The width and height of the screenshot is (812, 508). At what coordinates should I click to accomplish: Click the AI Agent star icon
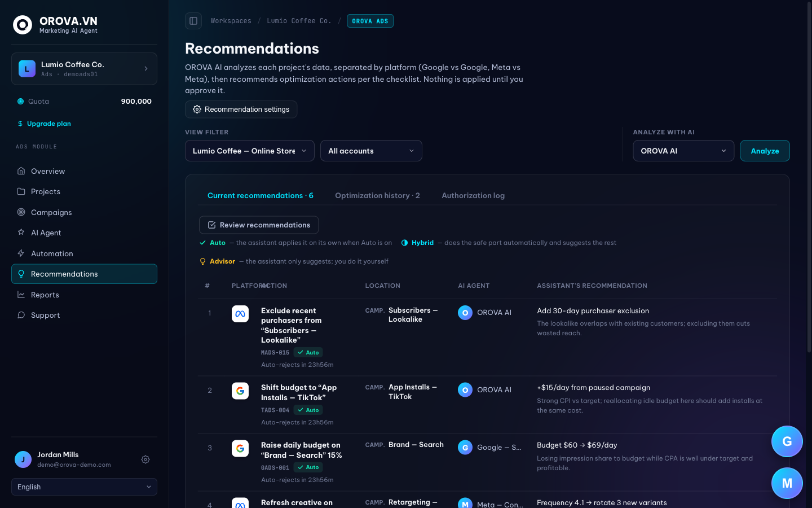tap(21, 233)
